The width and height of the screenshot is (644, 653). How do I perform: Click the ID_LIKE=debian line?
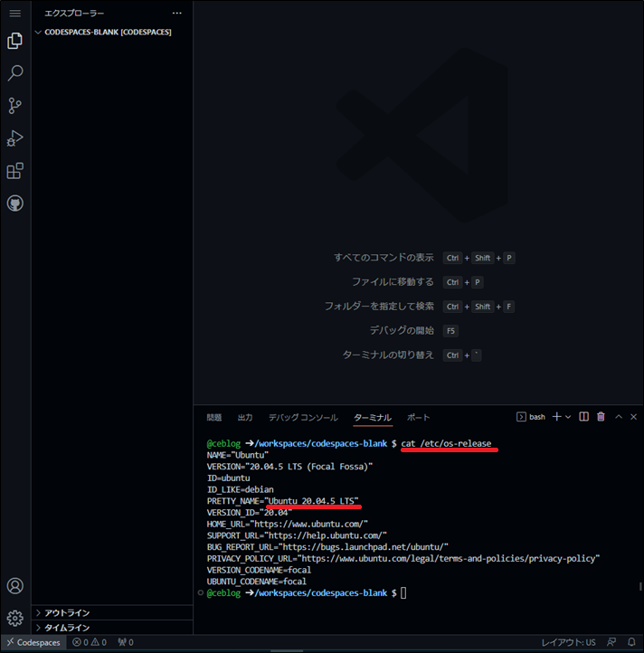241,489
